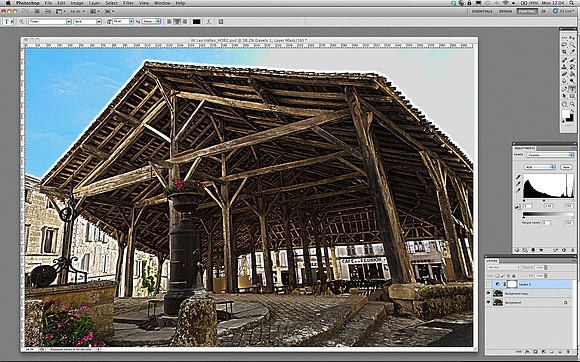Select the Lasso tool
580x362 pixels.
[564, 44]
